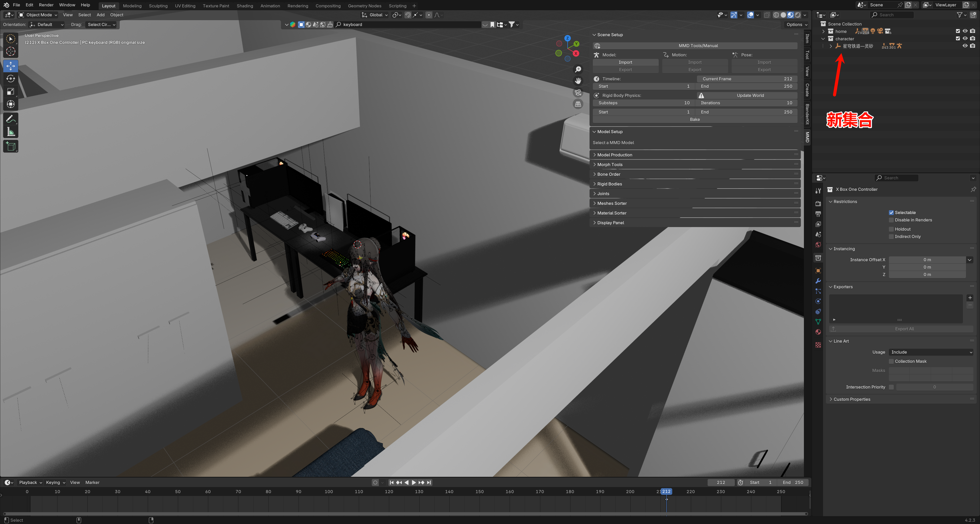Click the viewport zoom magnifier gizmo
The image size is (980, 524).
pos(578,69)
